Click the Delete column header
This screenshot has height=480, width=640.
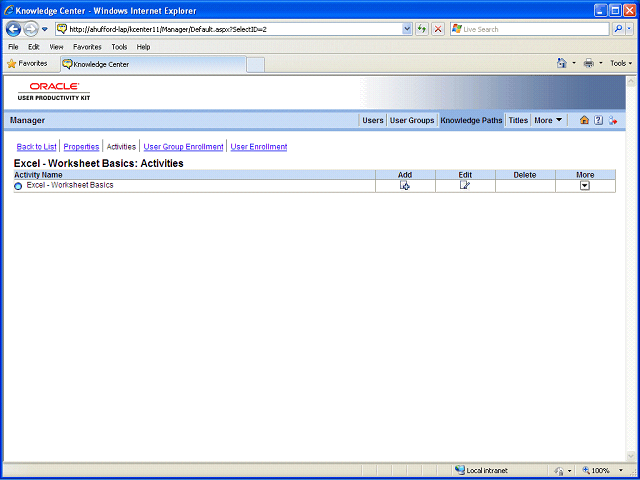point(524,175)
